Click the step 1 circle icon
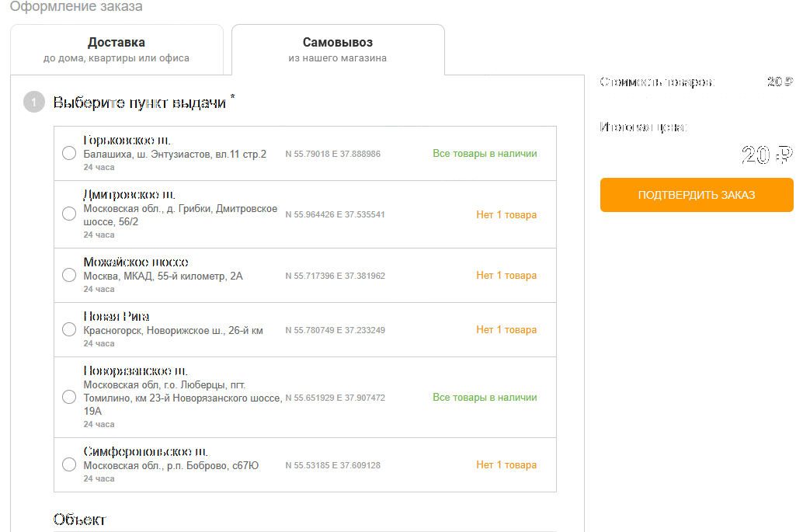Screen dimensions: 803x532 (34, 103)
